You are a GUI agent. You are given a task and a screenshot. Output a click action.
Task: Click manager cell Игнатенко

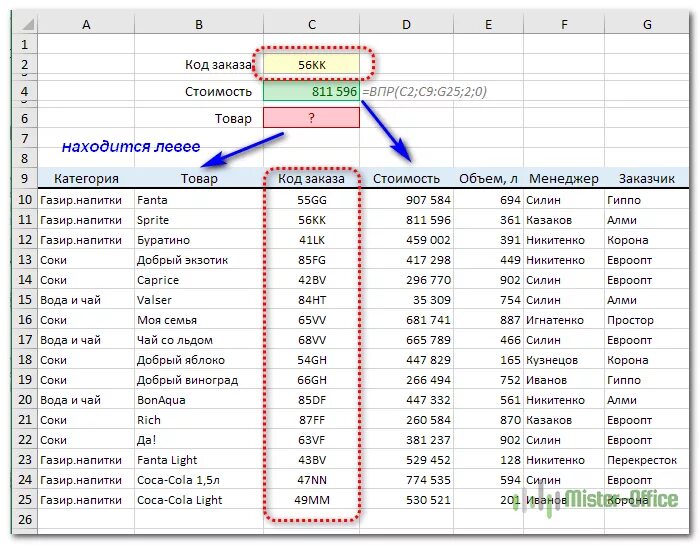point(564,320)
